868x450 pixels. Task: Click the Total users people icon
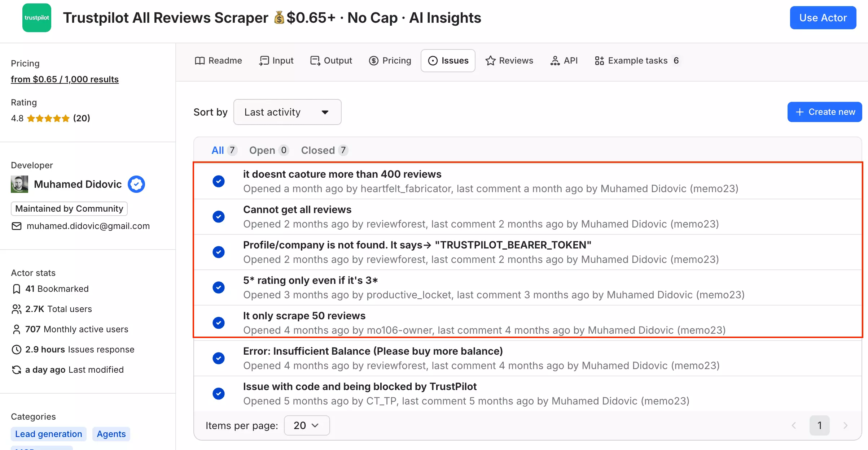click(17, 309)
